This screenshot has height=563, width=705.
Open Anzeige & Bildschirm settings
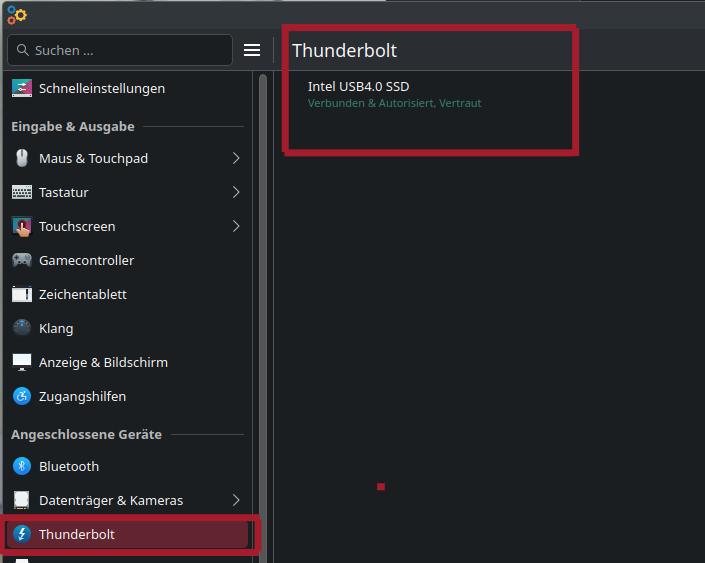pos(128,362)
